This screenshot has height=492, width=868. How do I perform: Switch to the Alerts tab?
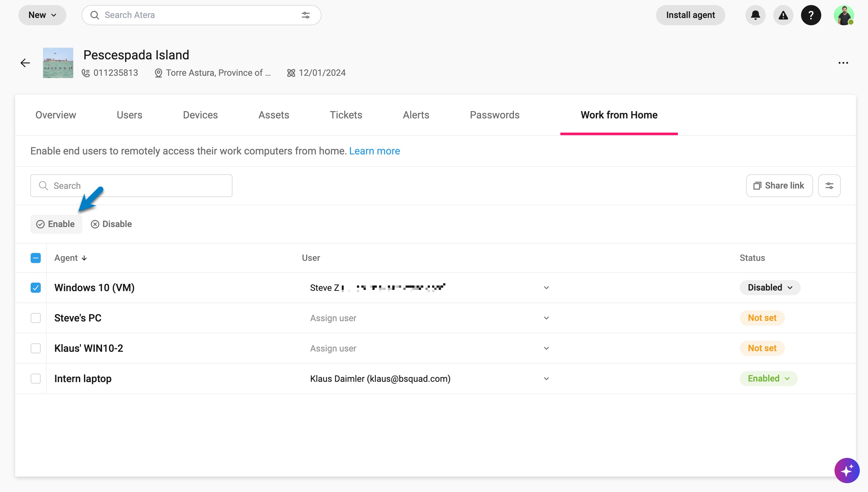click(416, 115)
